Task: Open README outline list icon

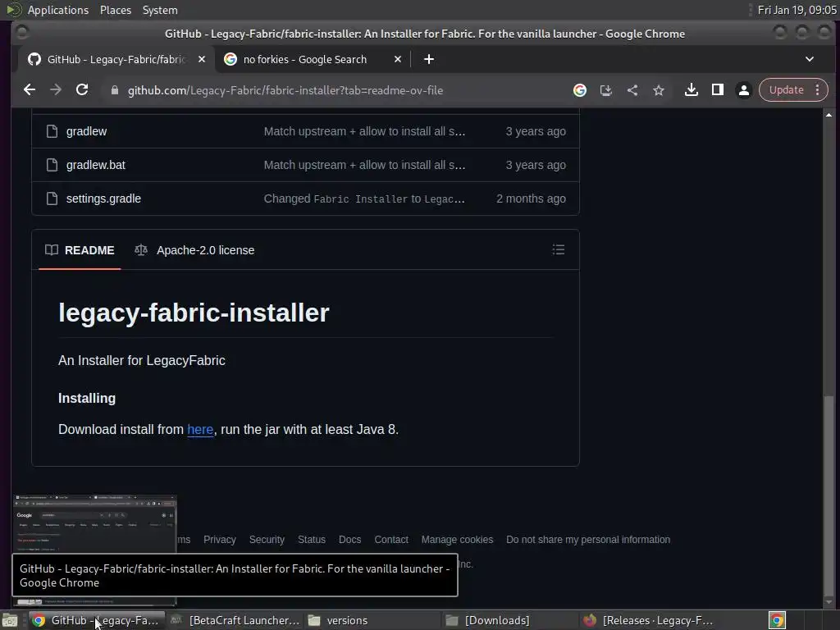Action: 558,249
